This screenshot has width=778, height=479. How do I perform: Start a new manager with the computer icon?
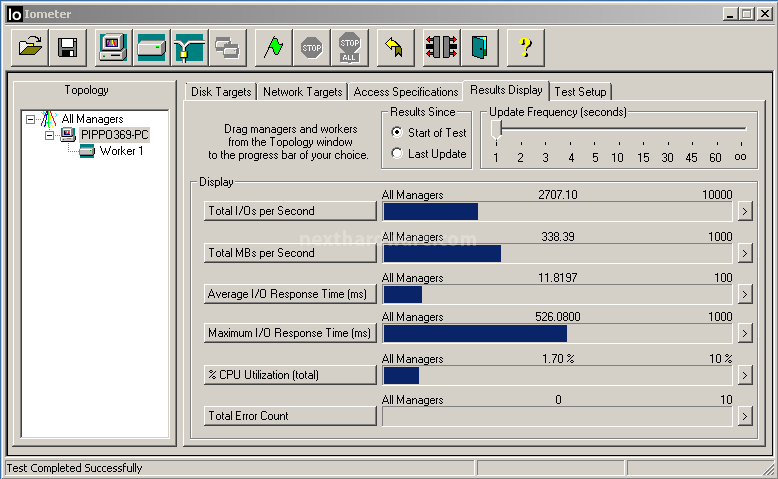tap(114, 48)
